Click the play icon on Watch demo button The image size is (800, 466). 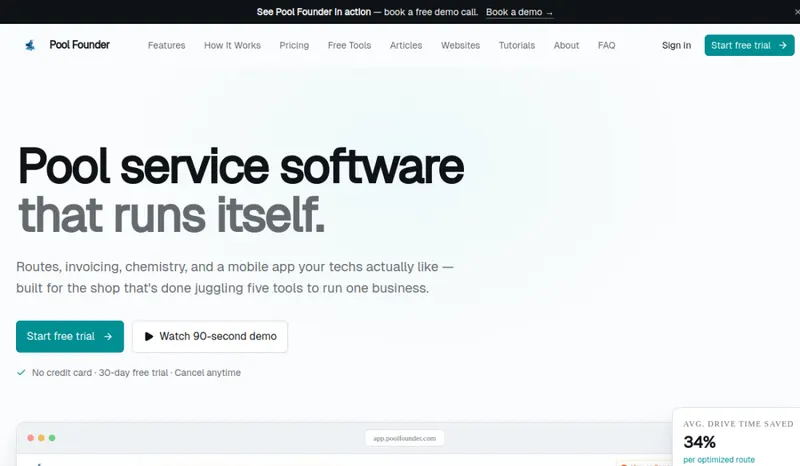tap(148, 336)
